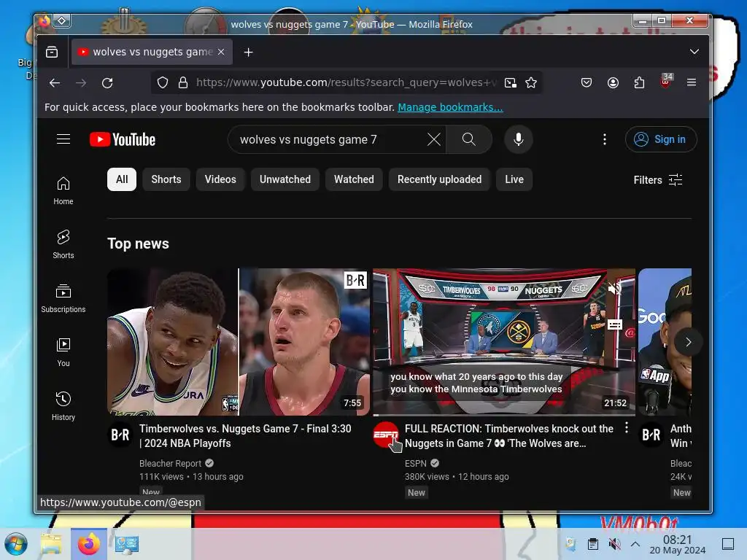This screenshot has height=560, width=747.
Task: Select the All filter chip
Action: [x=122, y=179]
